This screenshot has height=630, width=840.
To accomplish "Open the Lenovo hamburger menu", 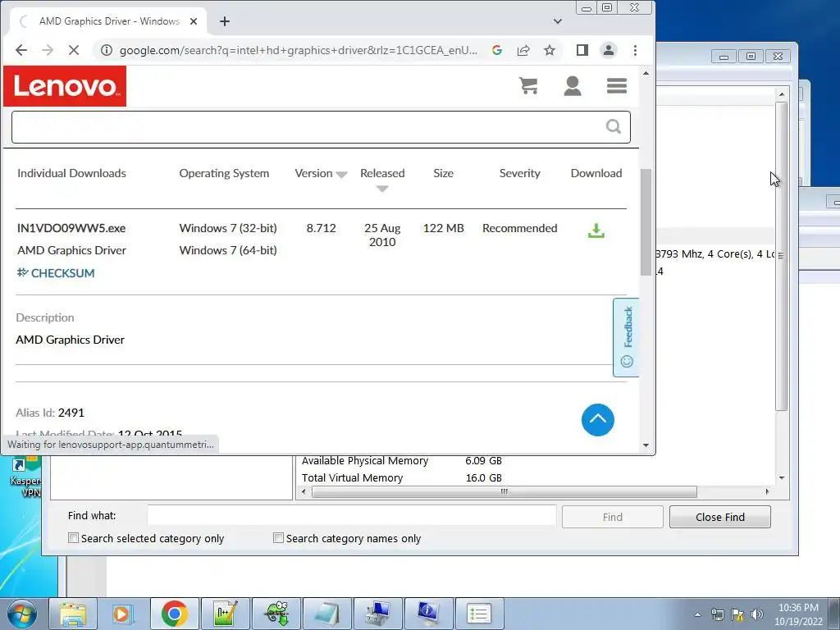I will [x=617, y=85].
